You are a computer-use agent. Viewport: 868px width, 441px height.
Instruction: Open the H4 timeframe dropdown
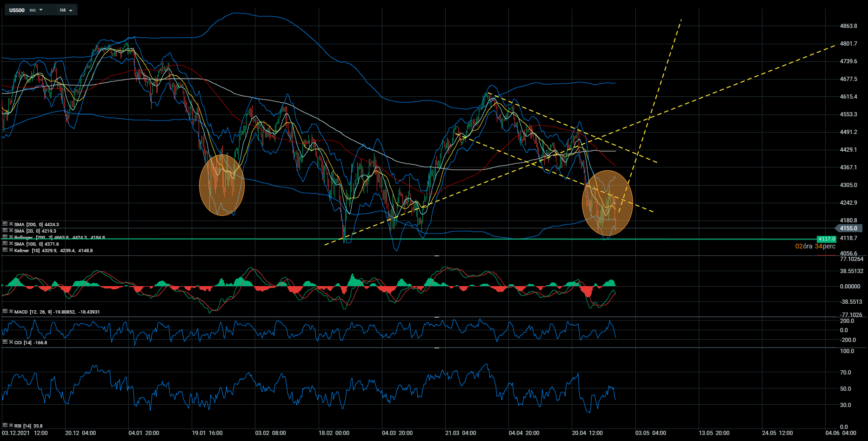tap(70, 10)
